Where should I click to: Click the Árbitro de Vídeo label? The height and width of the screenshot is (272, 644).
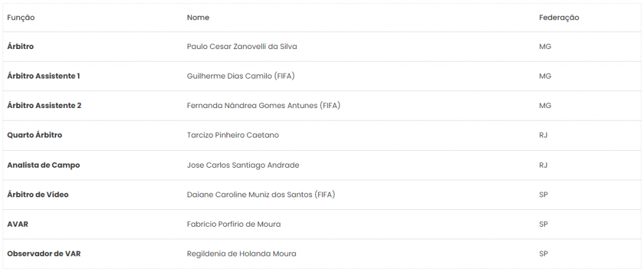(x=38, y=195)
